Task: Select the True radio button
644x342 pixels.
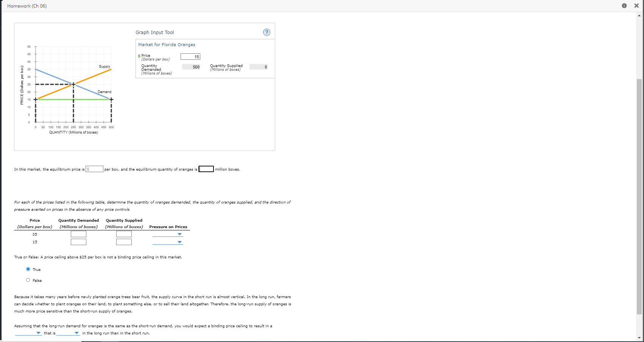Action: (28, 269)
